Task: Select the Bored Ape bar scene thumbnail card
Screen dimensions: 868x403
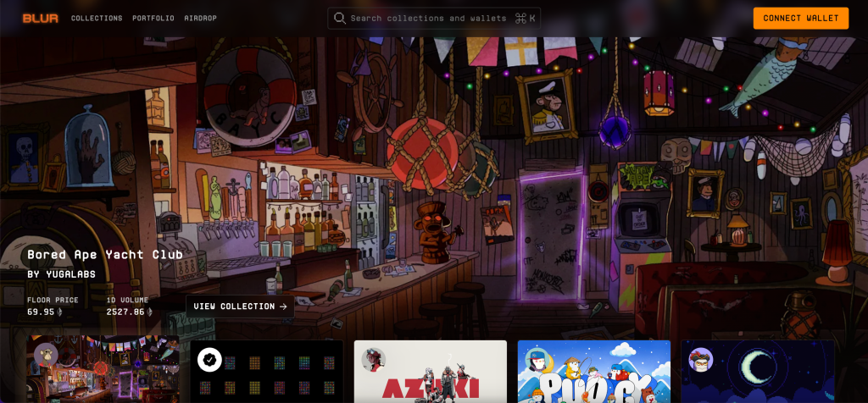Action: click(x=103, y=369)
